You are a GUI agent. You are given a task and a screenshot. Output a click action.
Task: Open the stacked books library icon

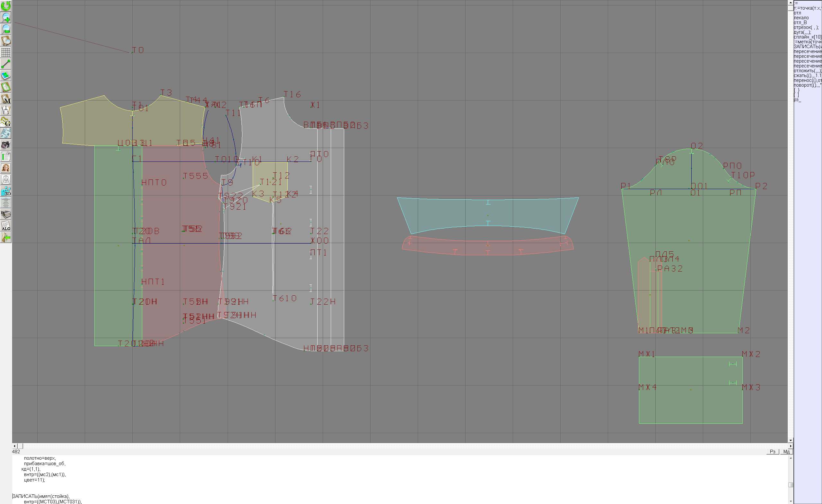[6, 214]
